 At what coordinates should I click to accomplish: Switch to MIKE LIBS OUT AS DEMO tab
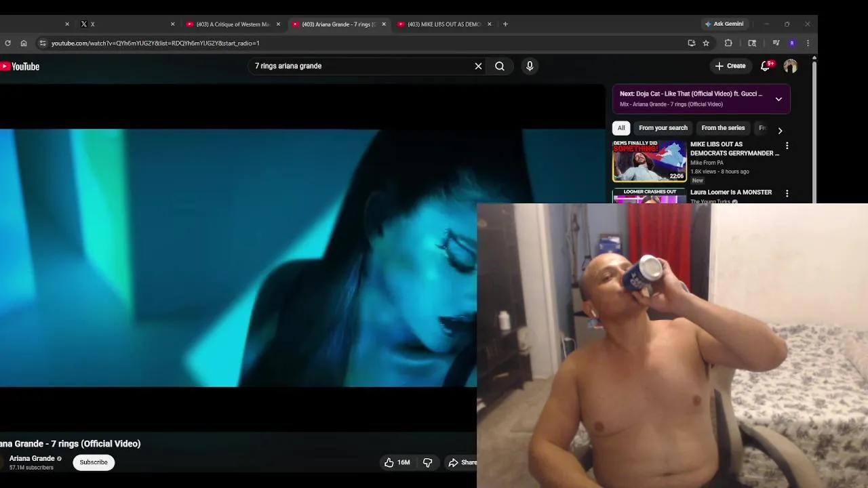[444, 24]
